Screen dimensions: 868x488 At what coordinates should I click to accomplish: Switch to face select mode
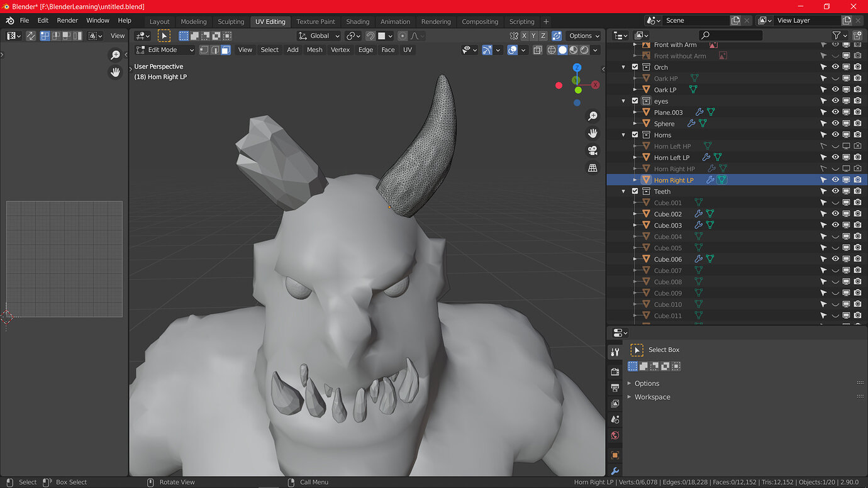pyautogui.click(x=225, y=50)
